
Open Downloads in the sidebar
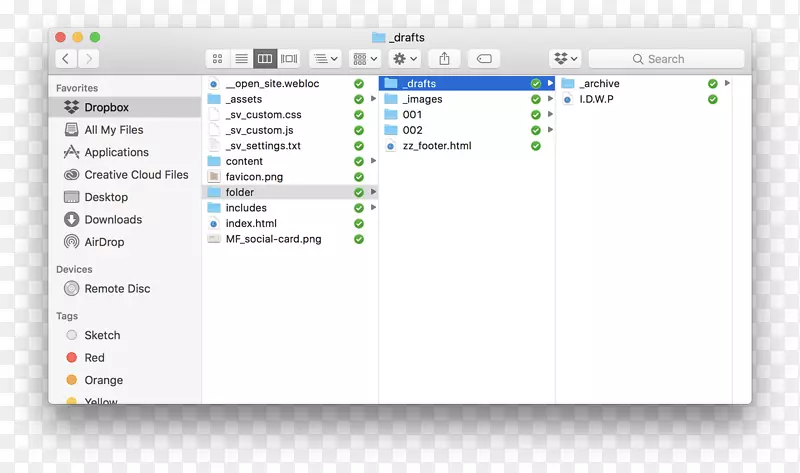click(125, 219)
